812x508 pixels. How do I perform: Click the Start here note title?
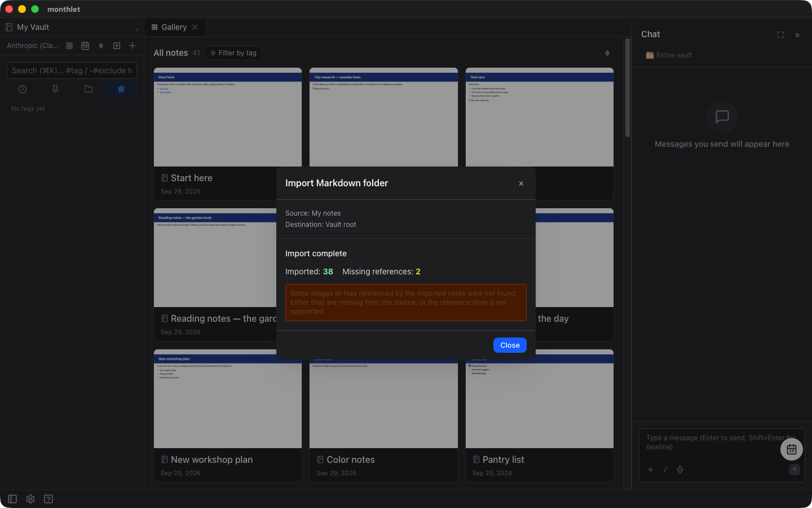pos(192,178)
